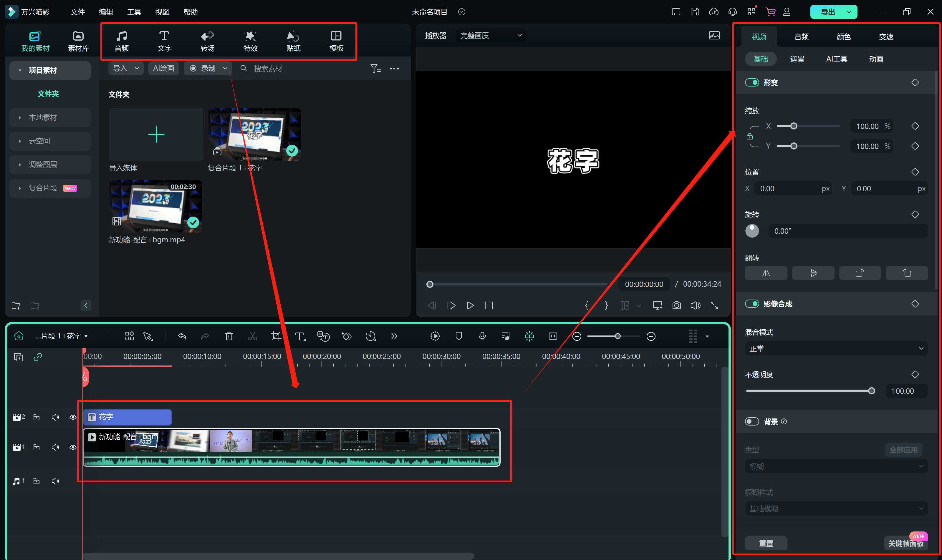Open the 工具 menu in menu bar
The height and width of the screenshot is (560, 942).
pyautogui.click(x=134, y=12)
